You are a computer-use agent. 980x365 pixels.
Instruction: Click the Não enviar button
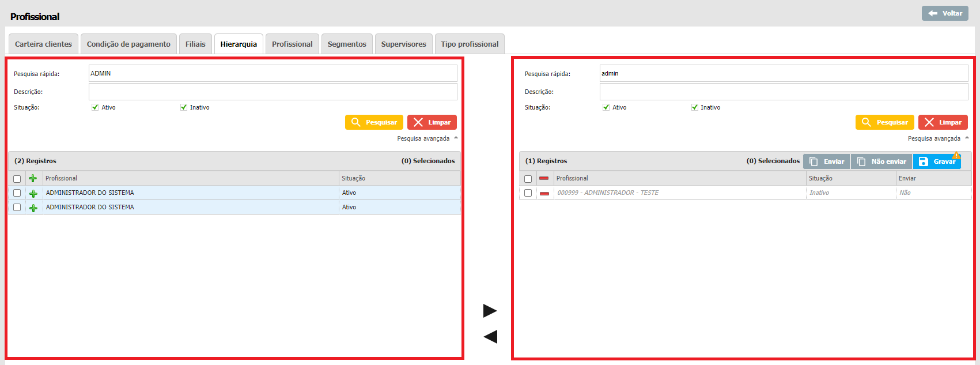tap(881, 161)
